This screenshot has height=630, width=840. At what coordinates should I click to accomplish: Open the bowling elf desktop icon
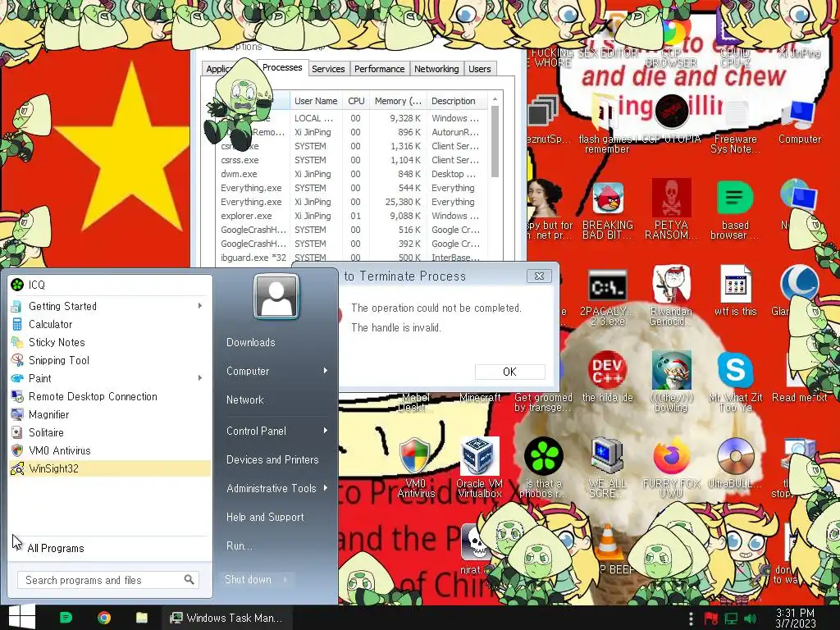(671, 381)
